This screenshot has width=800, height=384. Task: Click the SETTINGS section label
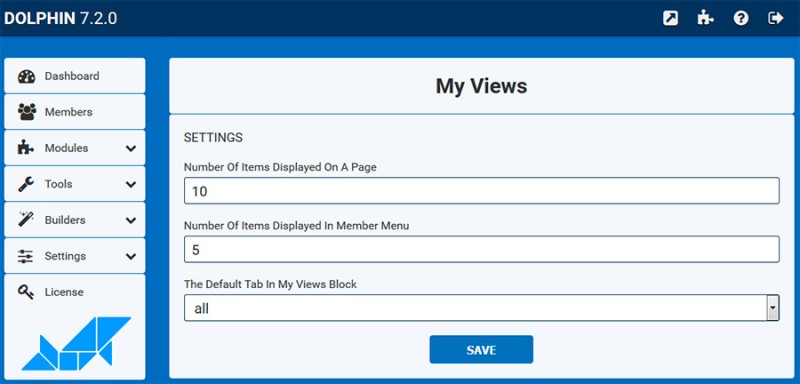click(213, 138)
